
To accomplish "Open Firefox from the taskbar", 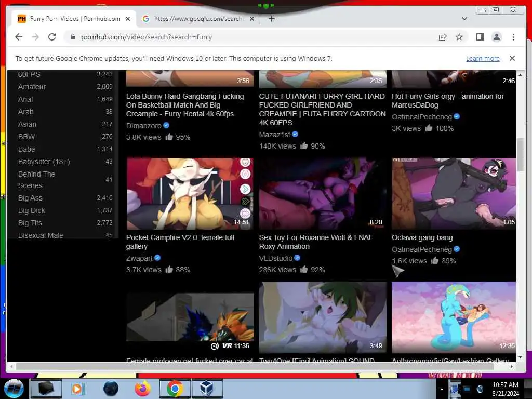I will (x=143, y=389).
